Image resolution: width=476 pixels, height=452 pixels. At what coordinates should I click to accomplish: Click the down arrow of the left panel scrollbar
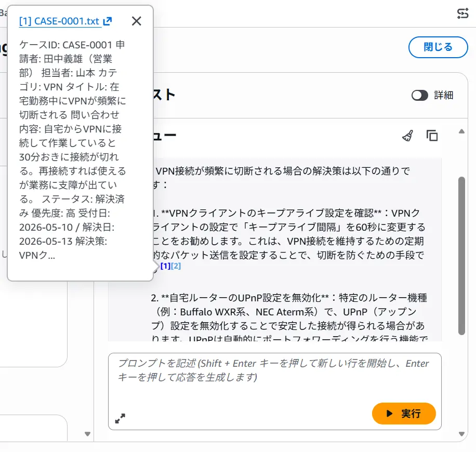click(x=87, y=434)
